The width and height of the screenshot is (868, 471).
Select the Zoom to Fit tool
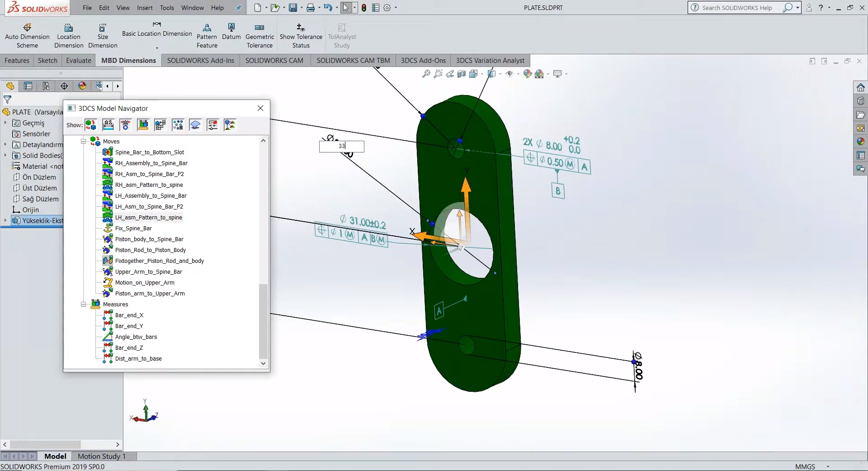tap(425, 74)
